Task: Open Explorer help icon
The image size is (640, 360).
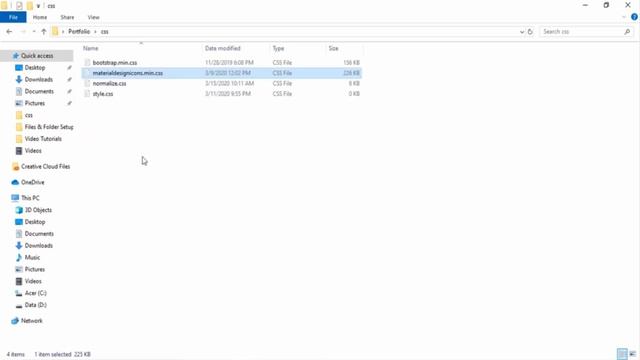Action: (634, 17)
